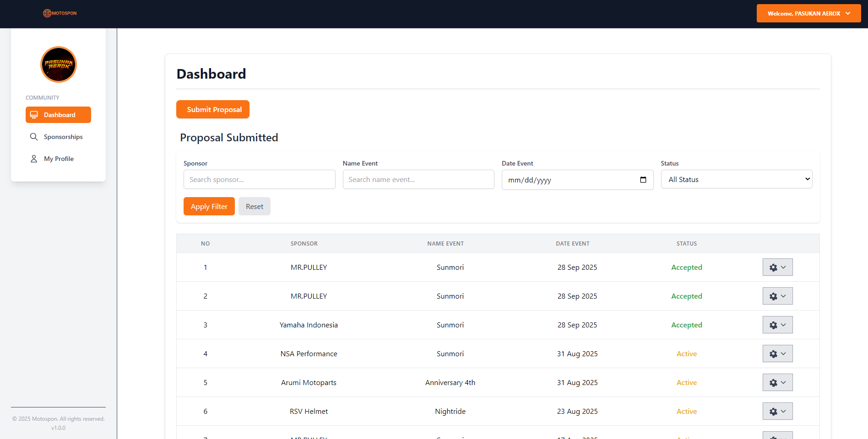Click the person icon beside My Profile
868x439 pixels.
coord(33,158)
